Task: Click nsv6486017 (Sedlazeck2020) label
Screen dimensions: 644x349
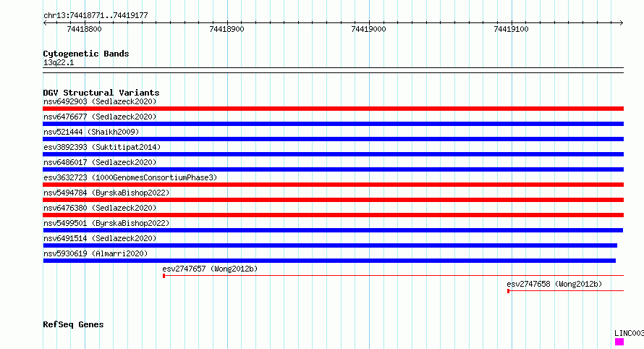Action: 100,162
